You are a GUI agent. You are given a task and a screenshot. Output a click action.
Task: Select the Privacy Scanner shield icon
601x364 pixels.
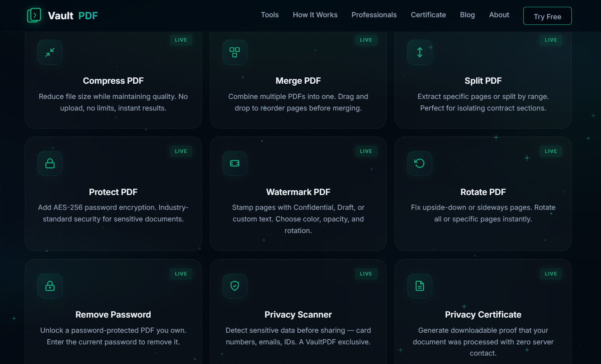[235, 286]
